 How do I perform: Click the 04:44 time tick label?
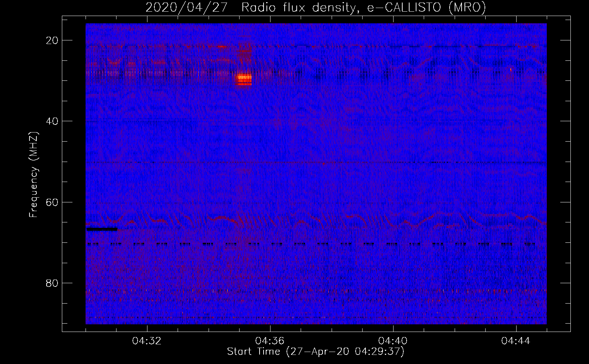(516, 341)
